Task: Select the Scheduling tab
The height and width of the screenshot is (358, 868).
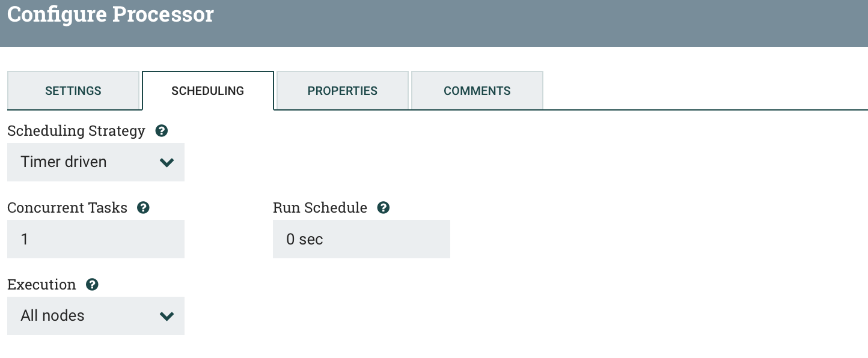Action: click(x=208, y=91)
